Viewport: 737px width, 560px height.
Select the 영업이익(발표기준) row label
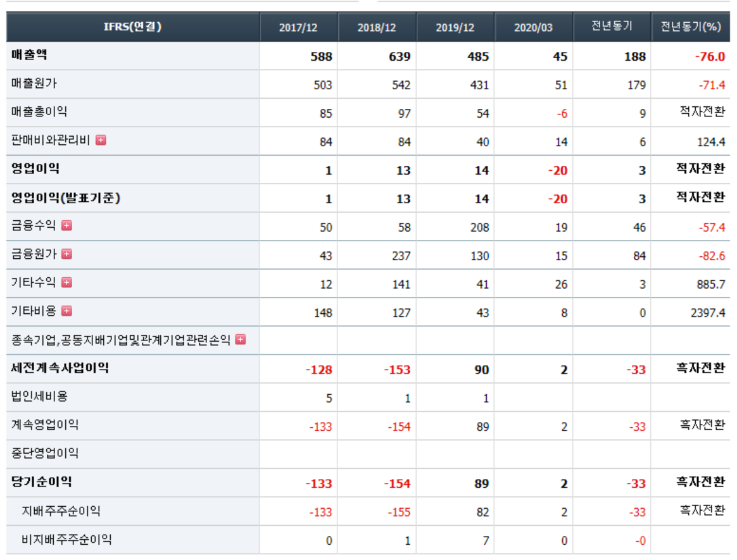(66, 198)
